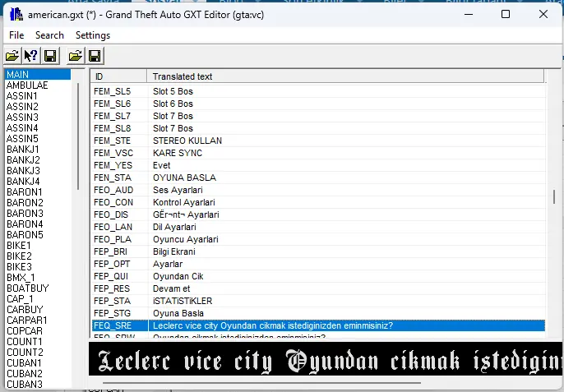Click the second open folder toolbar icon
The height and width of the screenshot is (392, 564).
(x=76, y=56)
